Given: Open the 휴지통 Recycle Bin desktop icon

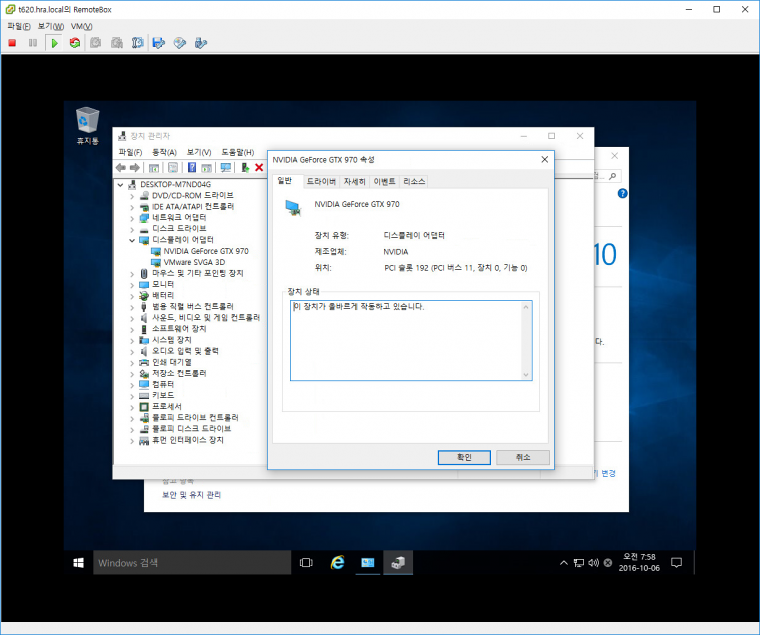Looking at the screenshot, I should click(x=87, y=126).
